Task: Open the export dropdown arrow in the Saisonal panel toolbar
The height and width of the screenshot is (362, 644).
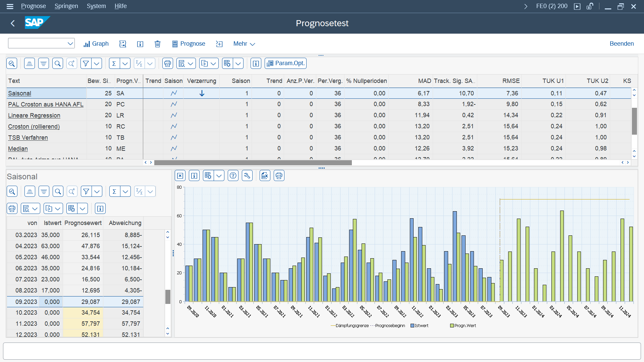Action: 58,209
